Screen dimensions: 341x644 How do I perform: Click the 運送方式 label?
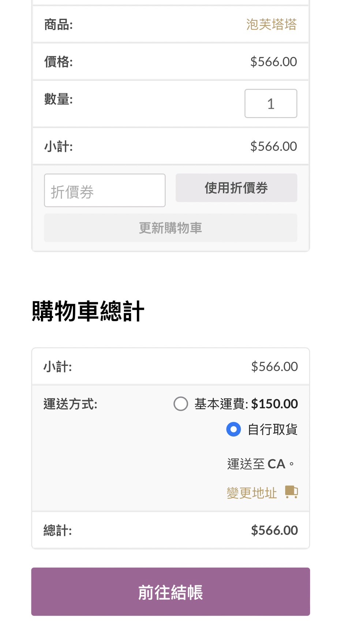coord(70,404)
